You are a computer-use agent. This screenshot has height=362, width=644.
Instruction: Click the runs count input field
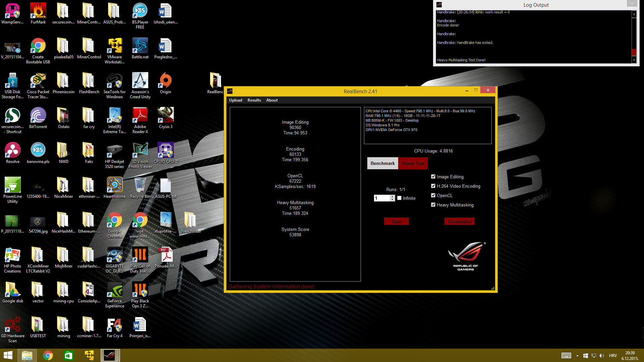(x=382, y=198)
